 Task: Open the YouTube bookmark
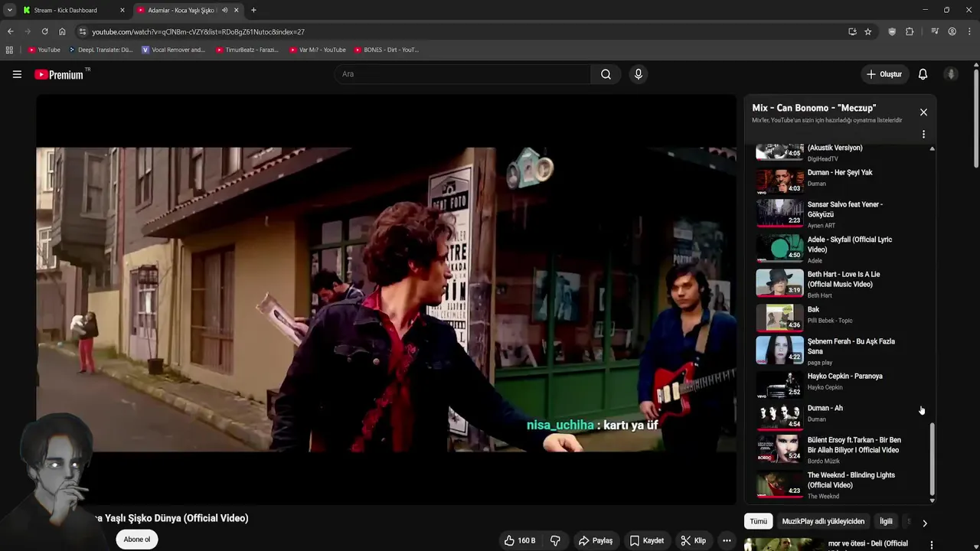(44, 50)
